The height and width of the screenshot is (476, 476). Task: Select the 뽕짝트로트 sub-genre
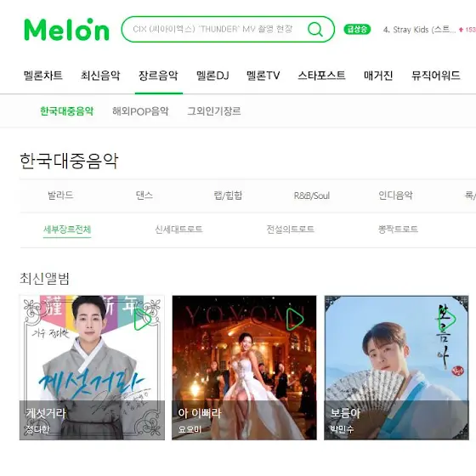[398, 229]
